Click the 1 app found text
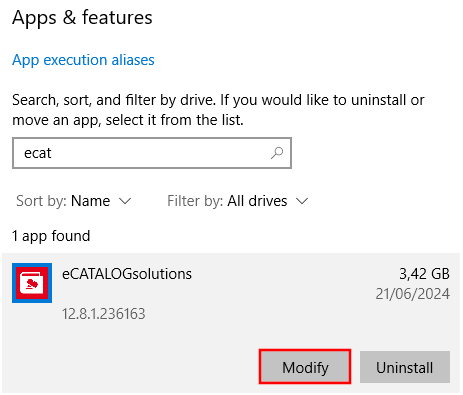The height and width of the screenshot is (395, 463). pos(51,236)
